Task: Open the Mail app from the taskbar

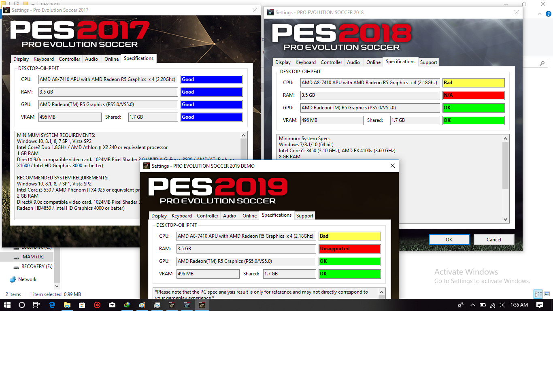Action: click(x=112, y=305)
